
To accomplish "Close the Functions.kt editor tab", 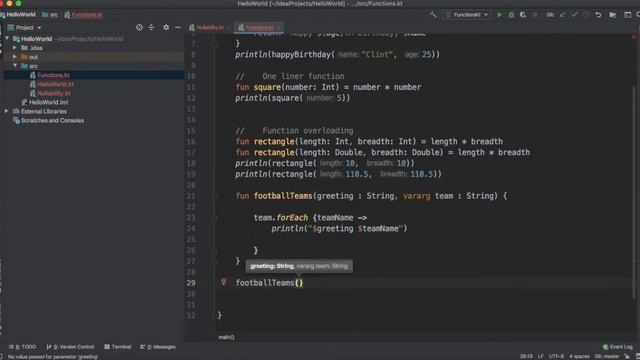I will (279, 28).
